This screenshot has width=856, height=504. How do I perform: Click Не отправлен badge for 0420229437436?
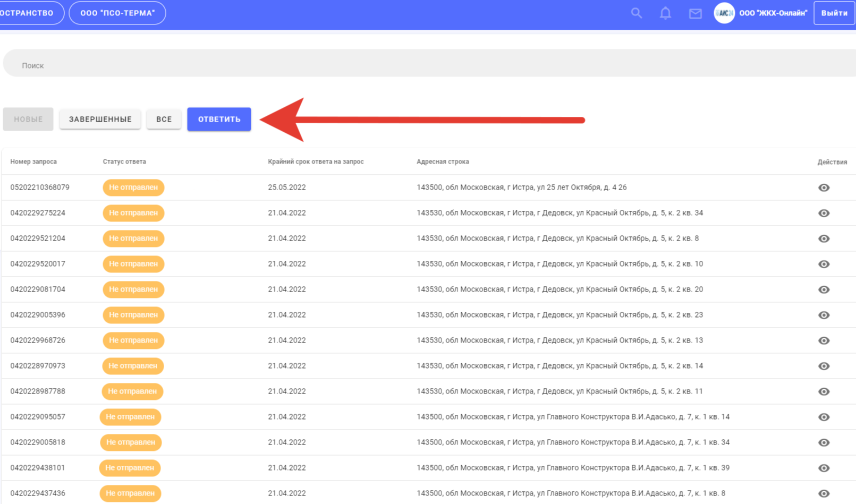point(130,493)
